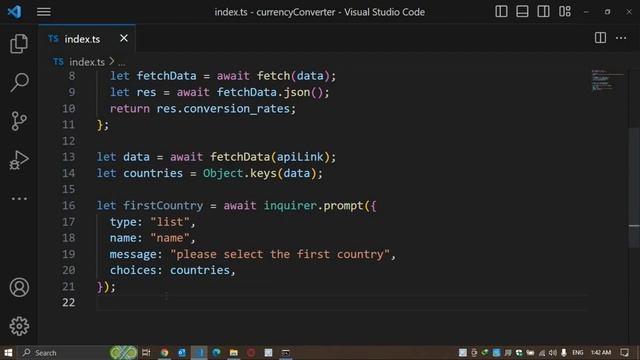640x360 pixels.
Task: Open the Accounts menu icon
Action: coord(19,287)
